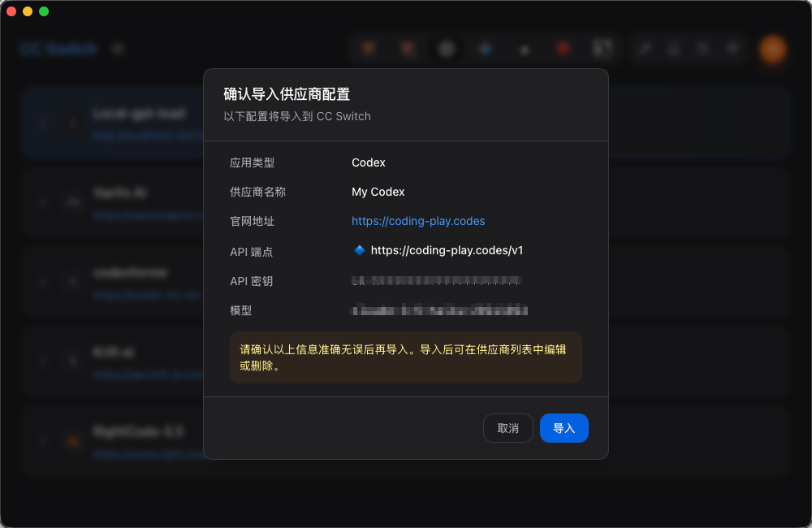Screen dimensions: 812x528
Task: Click the dialog title 确认导入供应商配置
Action: pos(287,94)
